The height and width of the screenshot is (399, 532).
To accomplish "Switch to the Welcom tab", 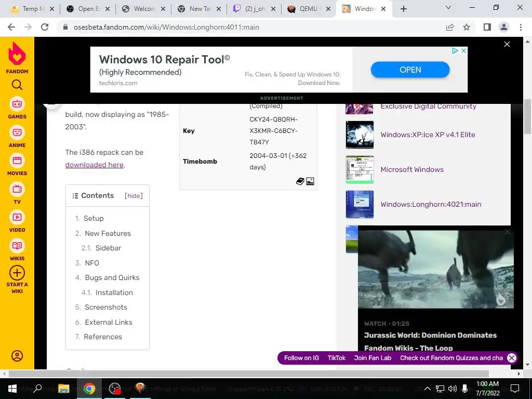I will tap(144, 9).
